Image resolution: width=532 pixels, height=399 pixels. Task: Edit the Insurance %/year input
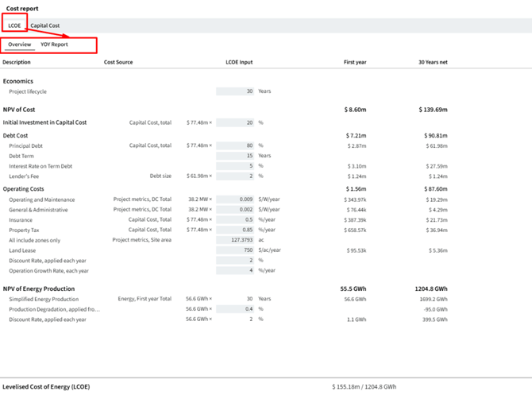tap(235, 219)
